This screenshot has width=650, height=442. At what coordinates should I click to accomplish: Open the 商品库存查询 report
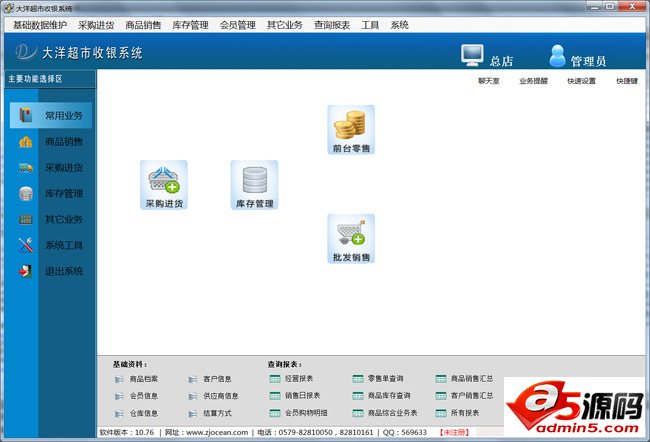381,396
